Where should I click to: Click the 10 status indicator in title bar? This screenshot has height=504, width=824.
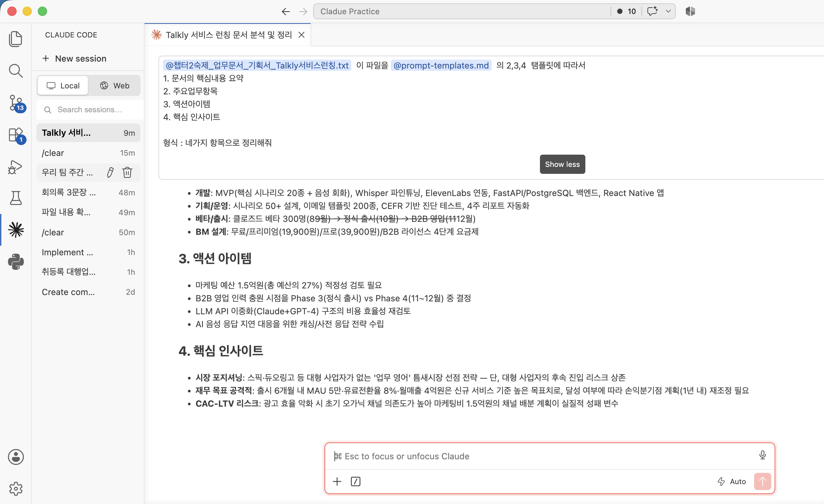[627, 11]
